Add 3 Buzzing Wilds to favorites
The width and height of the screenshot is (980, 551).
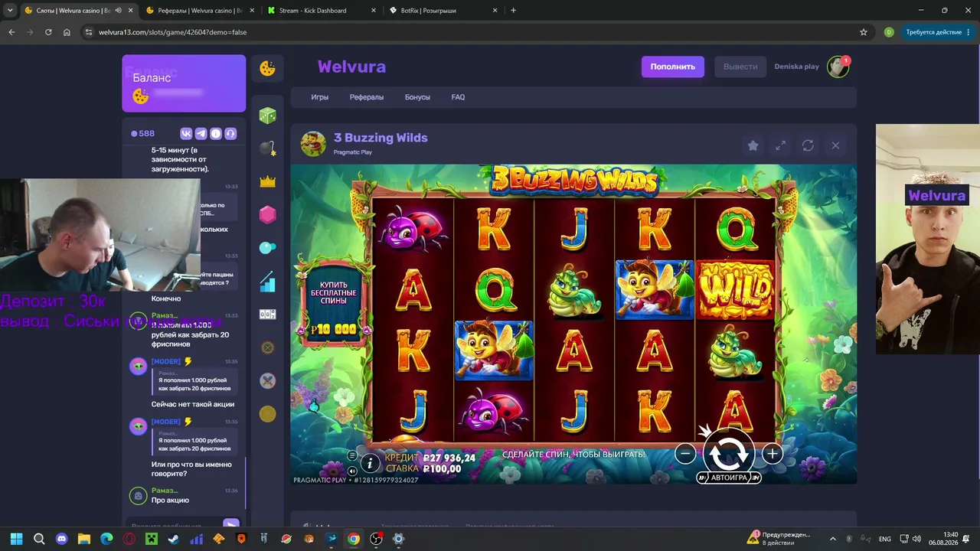click(x=753, y=145)
